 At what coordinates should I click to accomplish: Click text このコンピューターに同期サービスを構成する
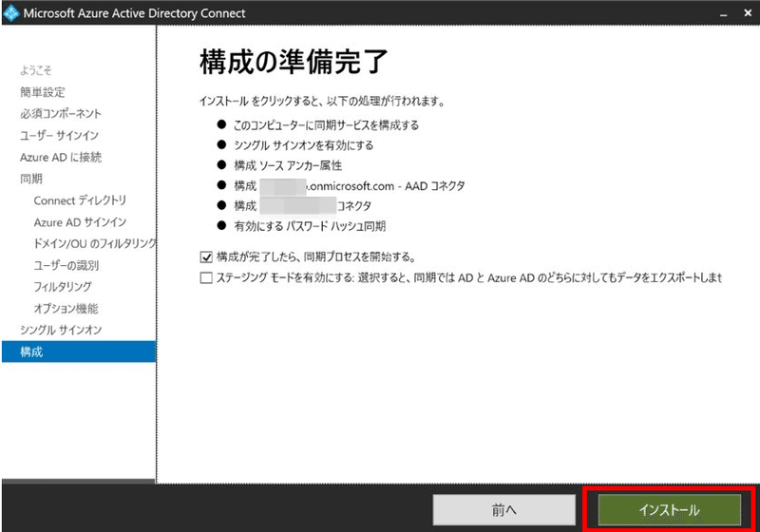(x=326, y=125)
